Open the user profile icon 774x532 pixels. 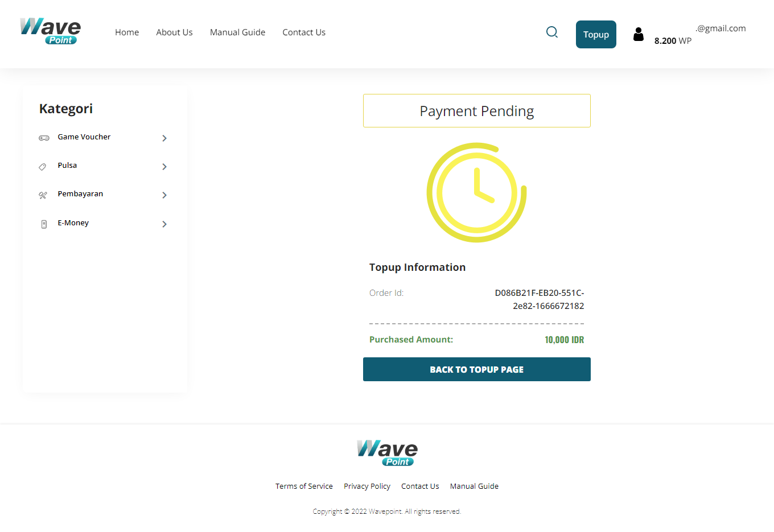639,35
